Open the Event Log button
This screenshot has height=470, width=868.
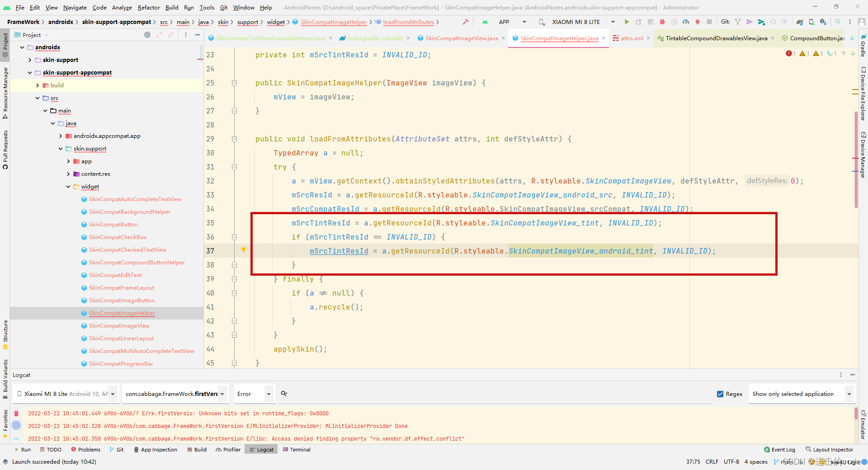click(x=779, y=450)
